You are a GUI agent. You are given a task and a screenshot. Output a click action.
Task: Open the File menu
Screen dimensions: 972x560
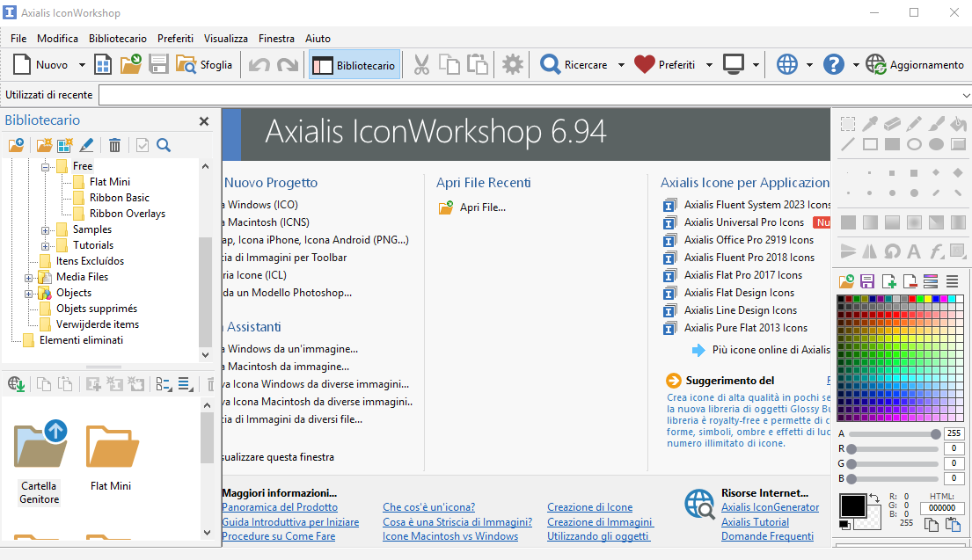(x=18, y=39)
